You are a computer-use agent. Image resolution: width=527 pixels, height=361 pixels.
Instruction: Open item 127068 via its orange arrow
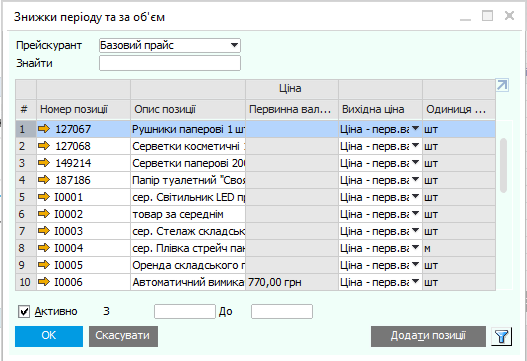pos(44,146)
